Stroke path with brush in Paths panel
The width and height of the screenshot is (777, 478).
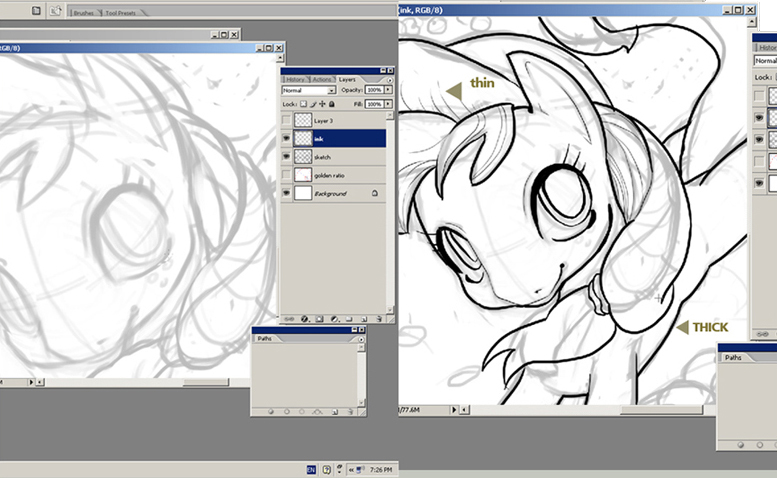pos(287,412)
